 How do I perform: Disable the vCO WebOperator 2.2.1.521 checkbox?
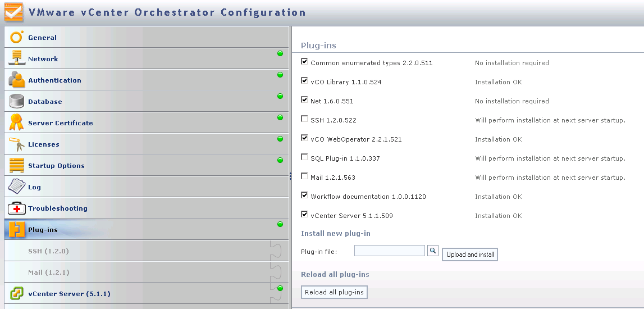[x=304, y=138]
